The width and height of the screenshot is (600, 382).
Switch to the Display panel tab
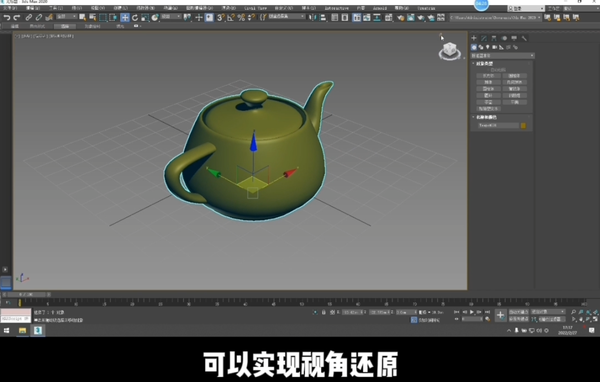click(x=514, y=38)
